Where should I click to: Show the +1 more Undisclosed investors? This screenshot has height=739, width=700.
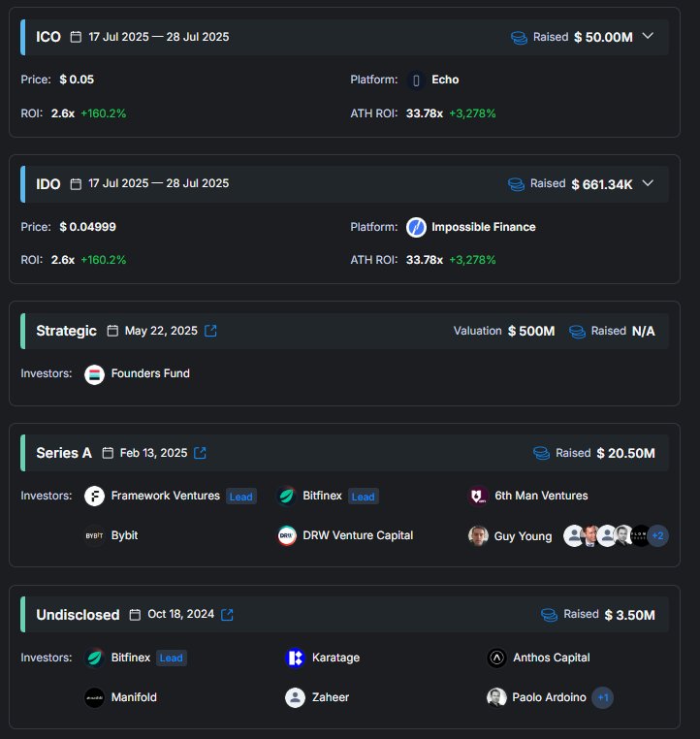602,697
